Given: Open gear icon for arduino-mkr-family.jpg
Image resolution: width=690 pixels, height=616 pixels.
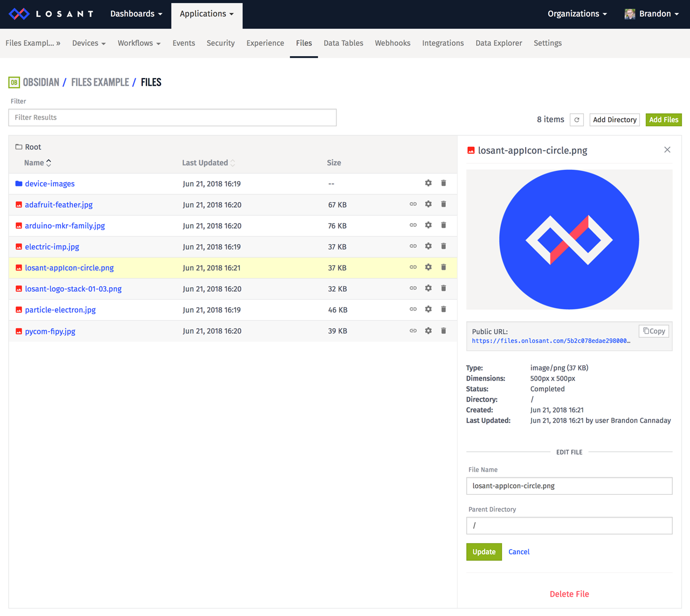Looking at the screenshot, I should pos(428,225).
